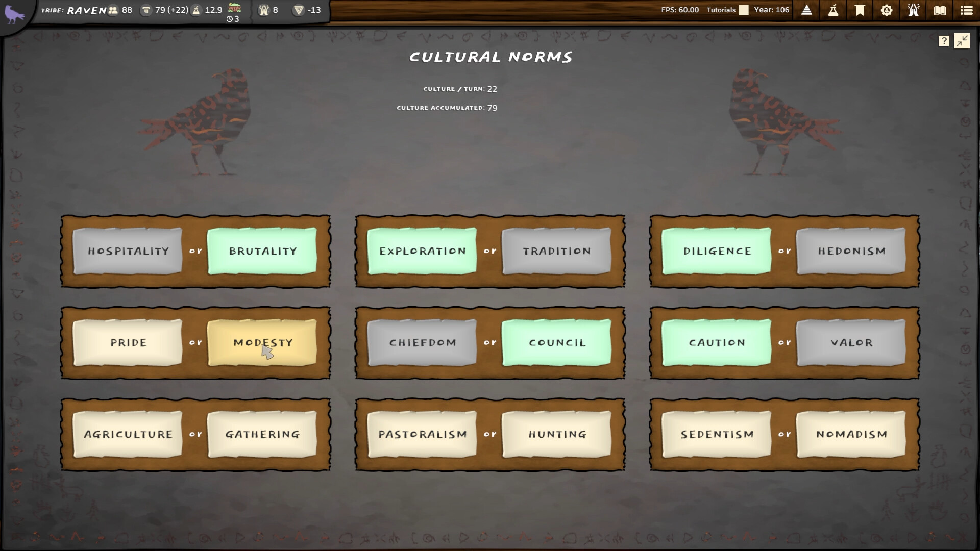Open the list menu icon
This screenshot has height=551, width=980.
[966, 10]
